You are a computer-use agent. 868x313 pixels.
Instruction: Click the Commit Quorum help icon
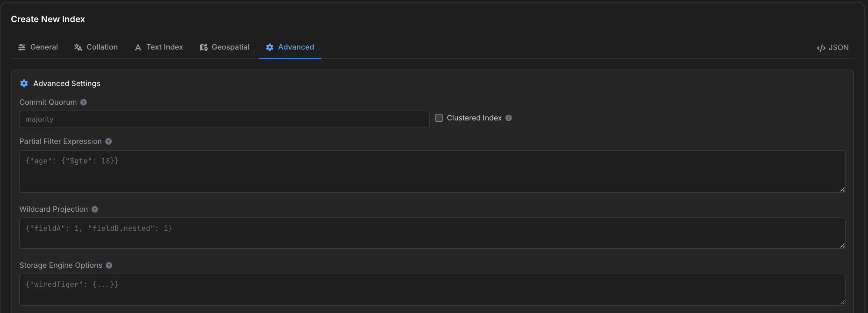84,102
